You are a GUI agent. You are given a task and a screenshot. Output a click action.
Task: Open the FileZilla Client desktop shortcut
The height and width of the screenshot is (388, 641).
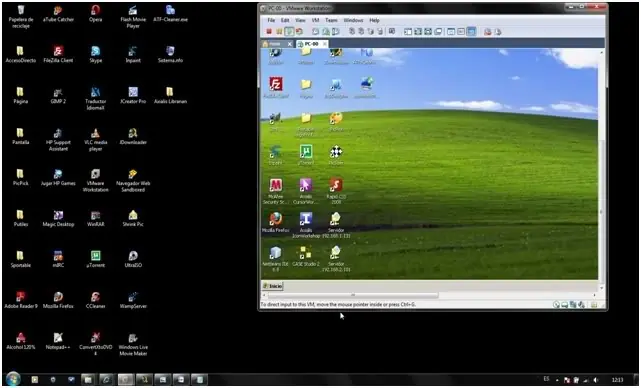(58, 54)
